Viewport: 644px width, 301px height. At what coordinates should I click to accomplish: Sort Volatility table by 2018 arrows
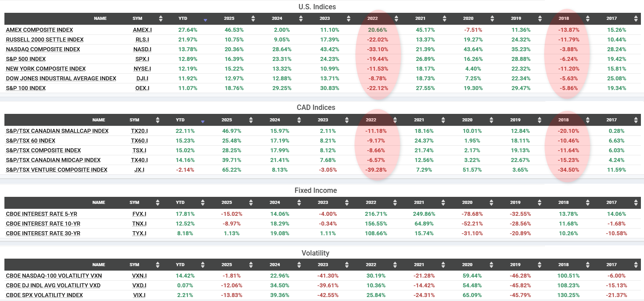tap(587, 265)
